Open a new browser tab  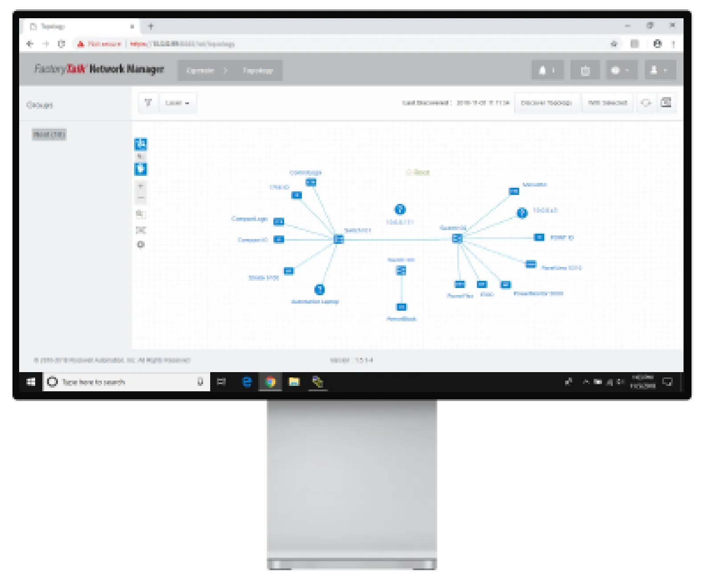pyautogui.click(x=151, y=26)
